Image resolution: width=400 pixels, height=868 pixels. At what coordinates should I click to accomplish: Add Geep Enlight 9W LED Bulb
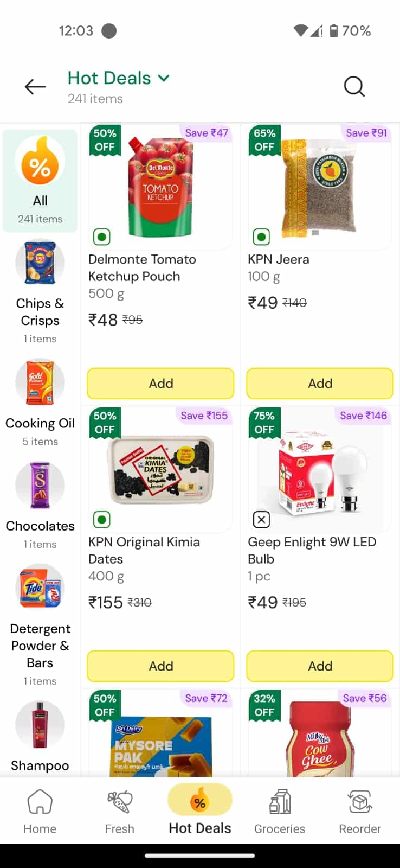click(320, 666)
